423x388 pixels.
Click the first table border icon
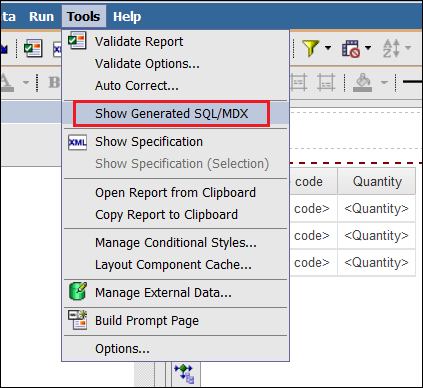[298, 82]
